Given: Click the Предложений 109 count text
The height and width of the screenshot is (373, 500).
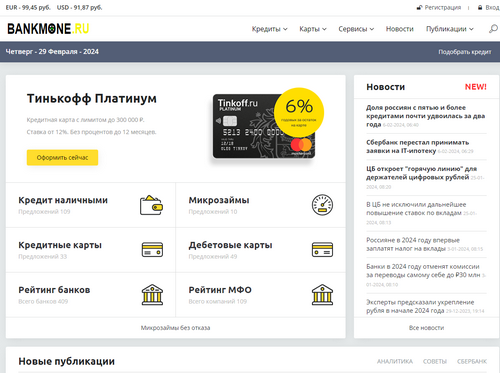Looking at the screenshot, I should [x=44, y=212].
